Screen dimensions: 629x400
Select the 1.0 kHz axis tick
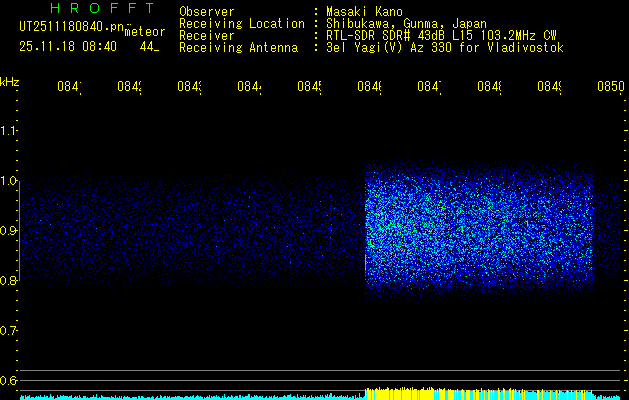point(9,181)
